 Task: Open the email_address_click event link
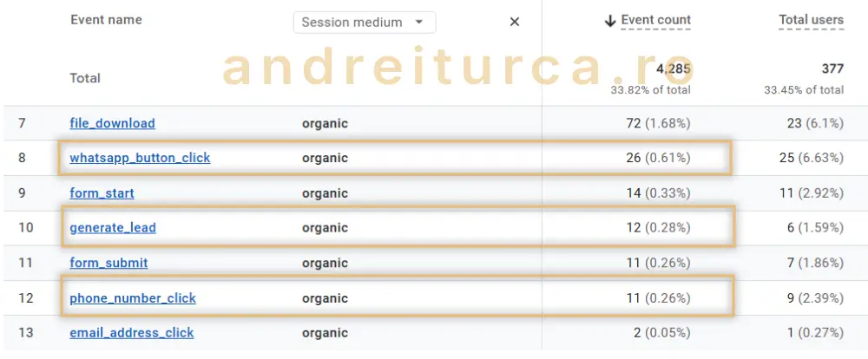(132, 333)
